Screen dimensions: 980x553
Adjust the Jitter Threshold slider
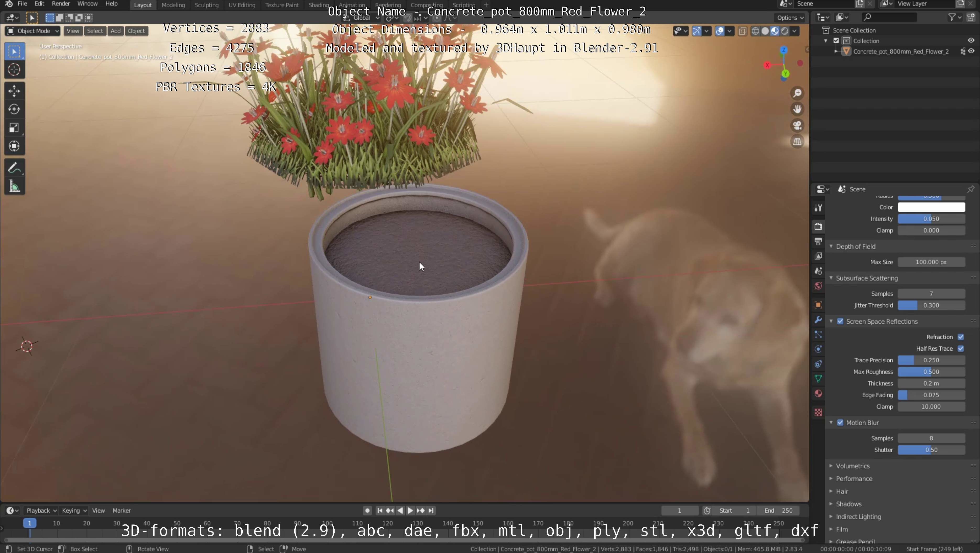931,305
